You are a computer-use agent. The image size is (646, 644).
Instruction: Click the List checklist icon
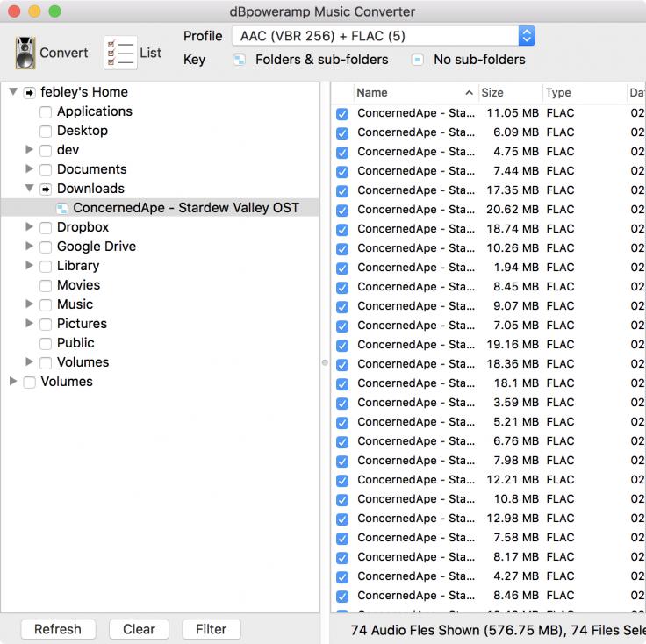[x=120, y=53]
